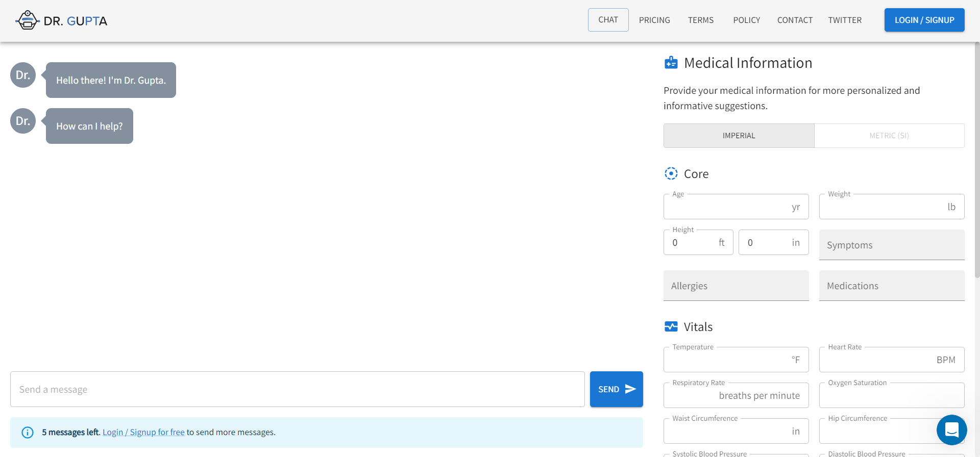Click the '5 messages left' text
The image size is (980, 457).
coord(70,432)
